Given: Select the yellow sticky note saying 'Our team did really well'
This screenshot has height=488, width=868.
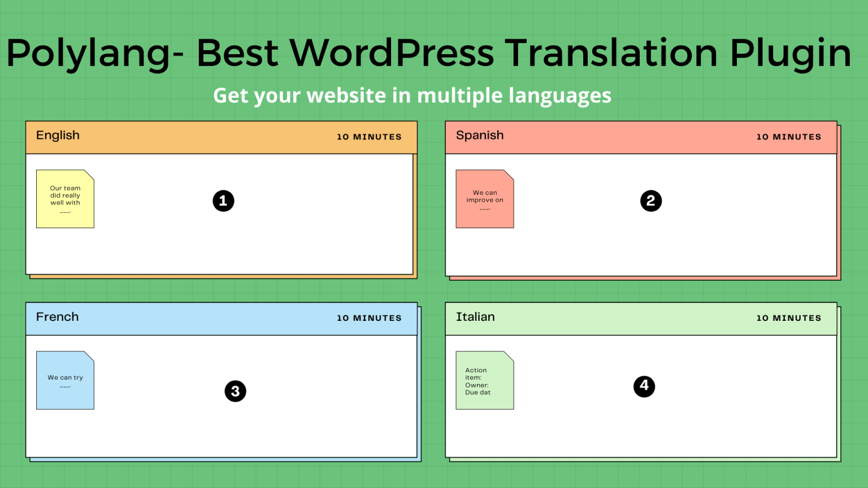Looking at the screenshot, I should click(x=65, y=198).
